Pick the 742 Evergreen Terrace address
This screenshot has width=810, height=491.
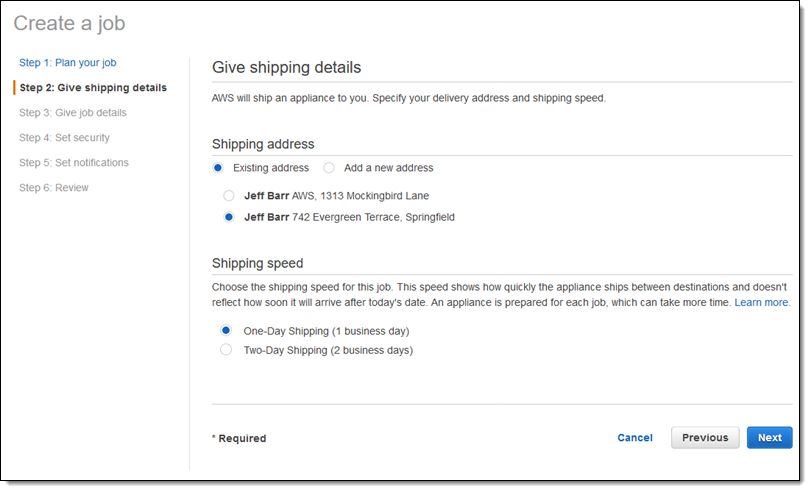point(229,217)
